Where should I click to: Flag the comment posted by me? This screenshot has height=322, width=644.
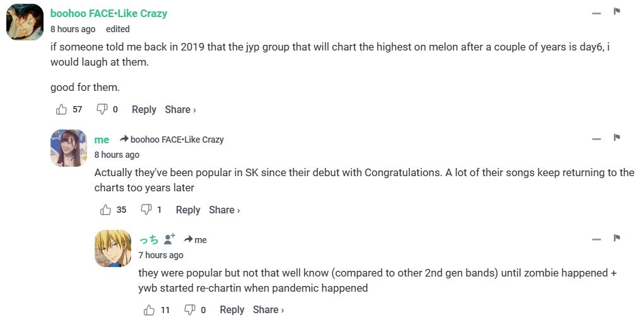[617, 138]
